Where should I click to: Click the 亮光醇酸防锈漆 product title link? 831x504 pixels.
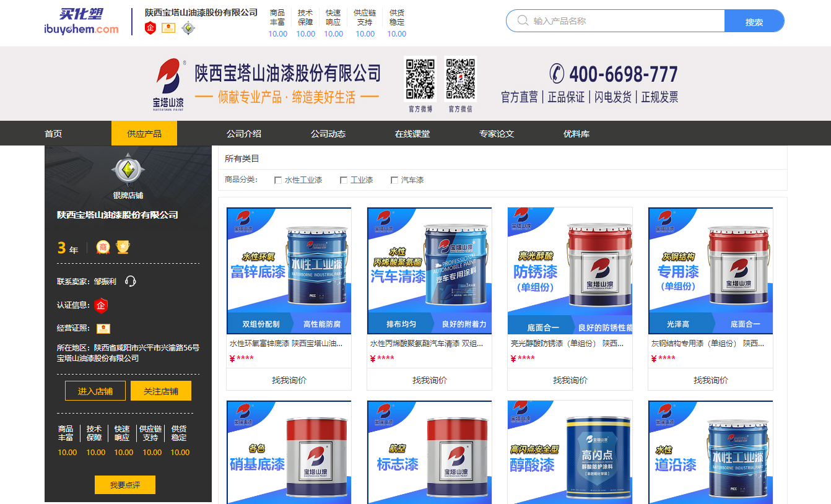(567, 343)
